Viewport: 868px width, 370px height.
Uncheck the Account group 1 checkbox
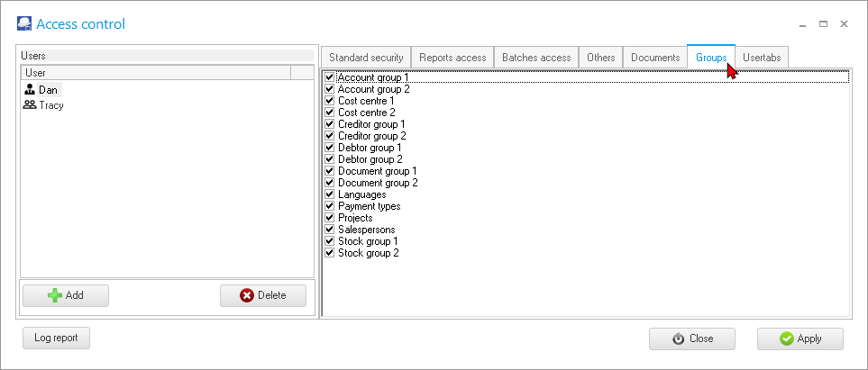coord(329,77)
